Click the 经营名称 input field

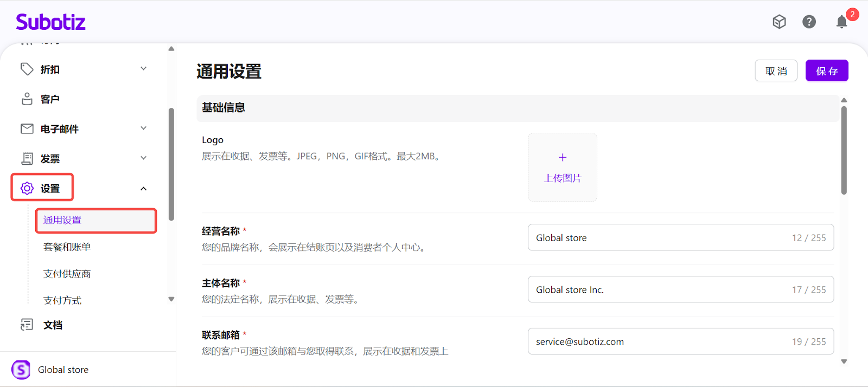656,238
